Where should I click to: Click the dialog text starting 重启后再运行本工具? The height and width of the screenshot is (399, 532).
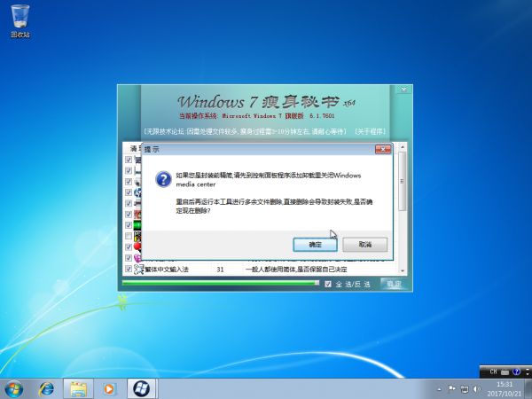(x=274, y=207)
